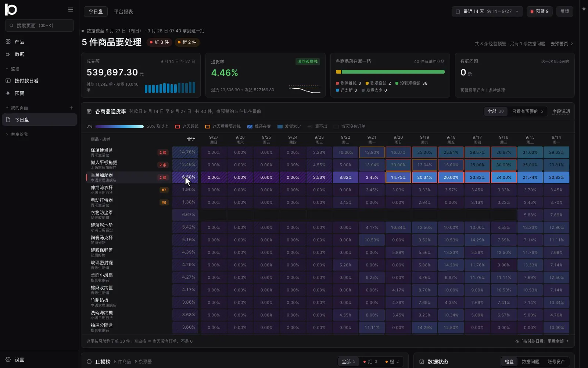Viewport: 588px width, 368px height.
Task: Click the 退货率 sparkline chart
Action: 305,89
